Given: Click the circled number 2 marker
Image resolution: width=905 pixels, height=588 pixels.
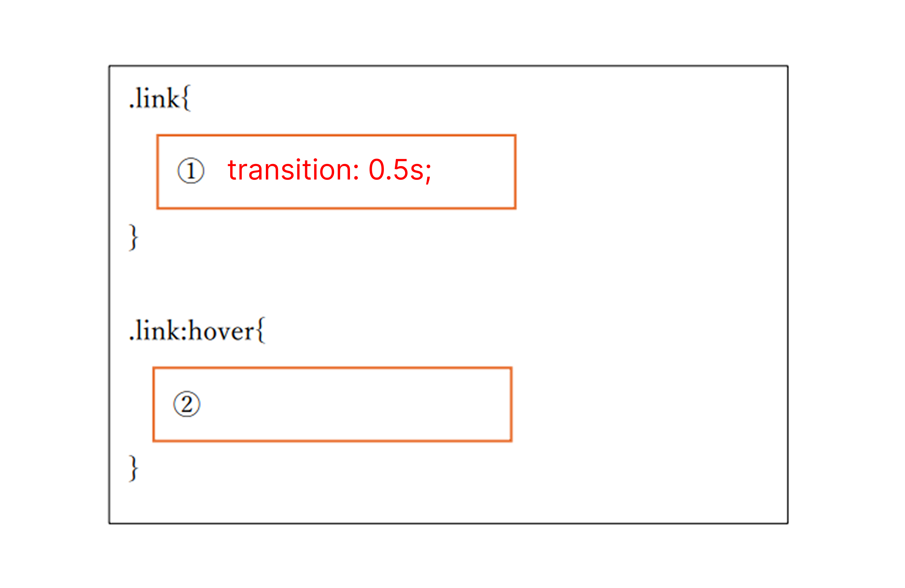Looking at the screenshot, I should pyautogui.click(x=187, y=404).
